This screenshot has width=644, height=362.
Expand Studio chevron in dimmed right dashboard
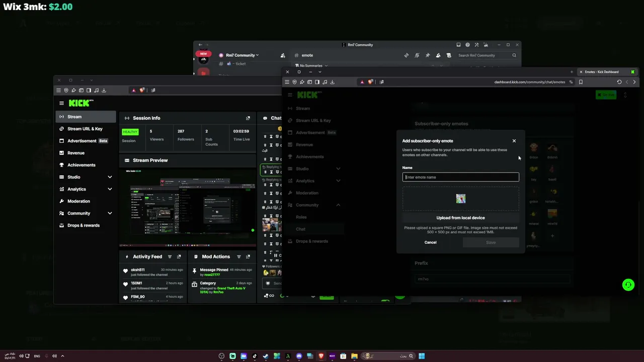pos(338,169)
